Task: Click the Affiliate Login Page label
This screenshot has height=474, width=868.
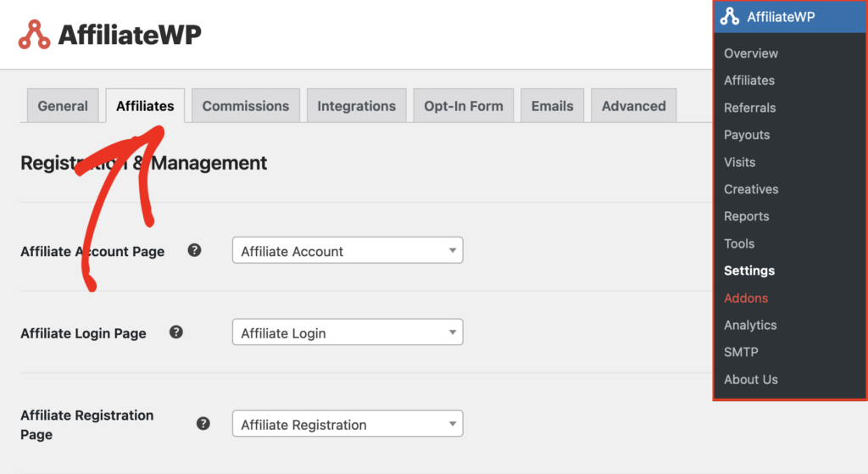Action: click(x=83, y=333)
